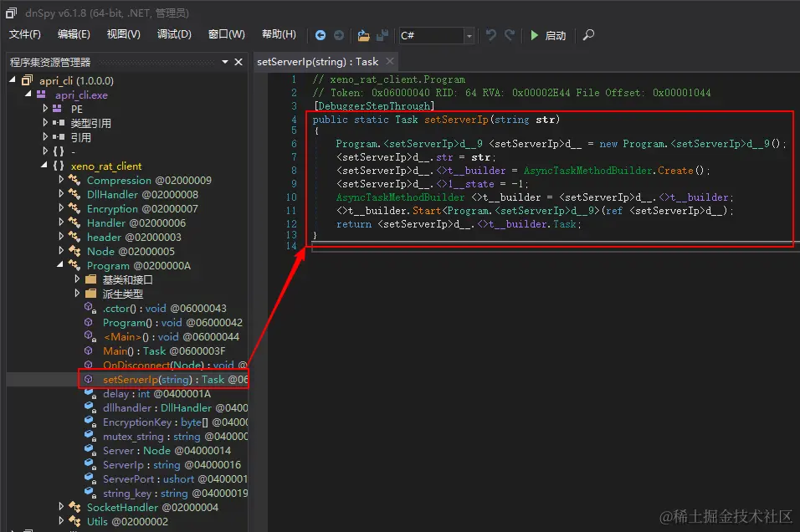Click setServerIp method name in line 4
This screenshot has width=800, height=532.
click(456, 120)
